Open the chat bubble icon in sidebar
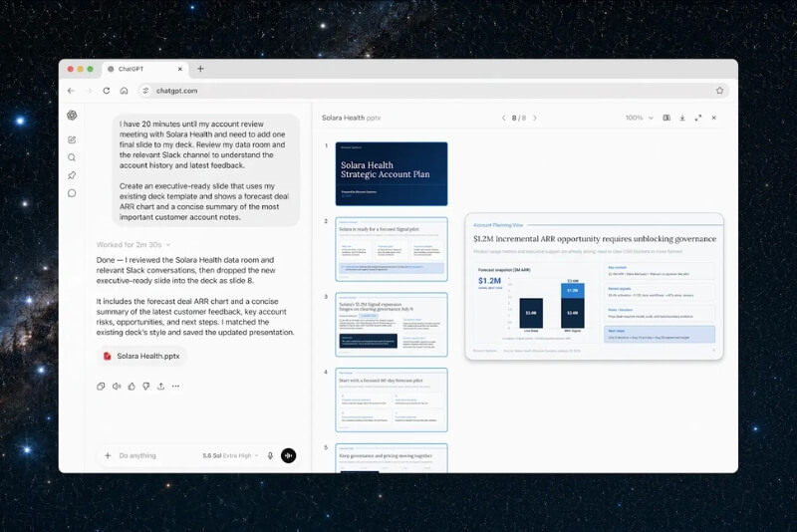Screen dimensions: 797x532 [72, 193]
